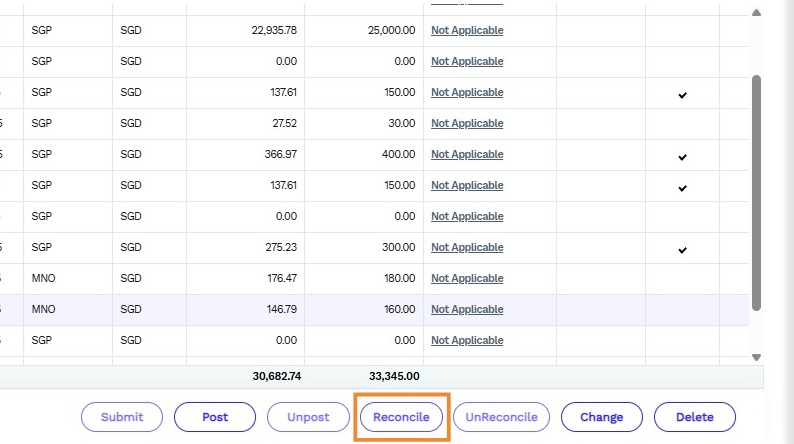Toggle the checkmark in the 300.00 row

click(682, 249)
